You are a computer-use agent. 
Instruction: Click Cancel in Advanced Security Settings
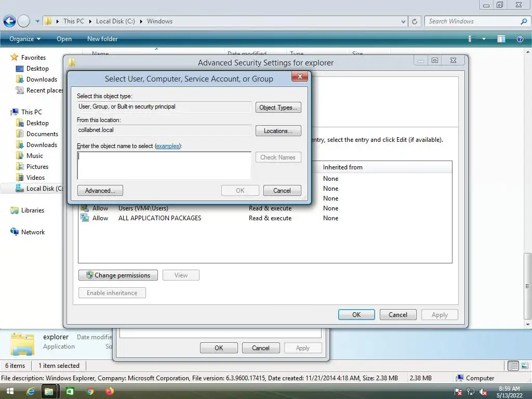[x=398, y=314]
